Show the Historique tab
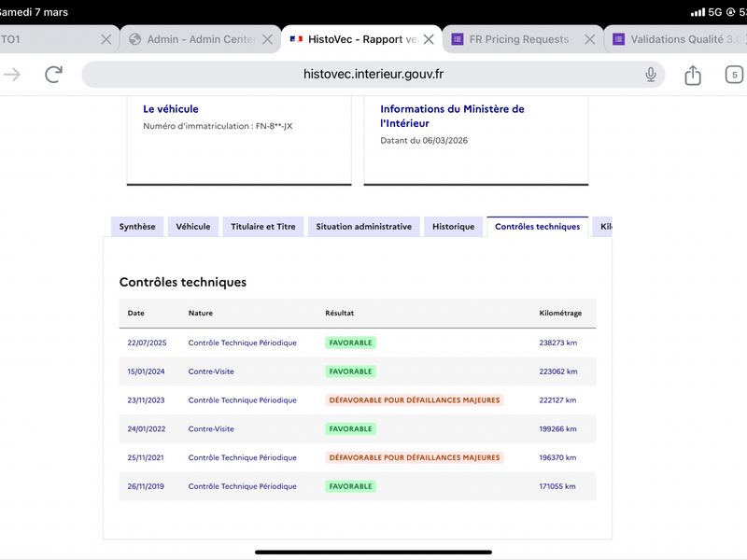 [453, 227]
